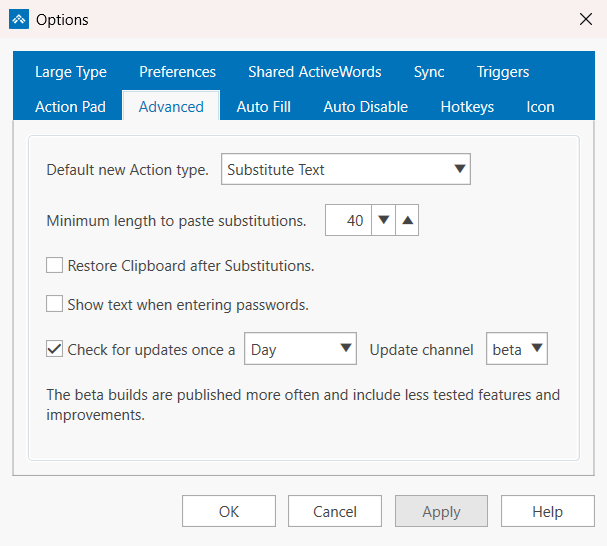Click the beta builds description text
Viewport: 607px width, 546px height.
tap(303, 405)
